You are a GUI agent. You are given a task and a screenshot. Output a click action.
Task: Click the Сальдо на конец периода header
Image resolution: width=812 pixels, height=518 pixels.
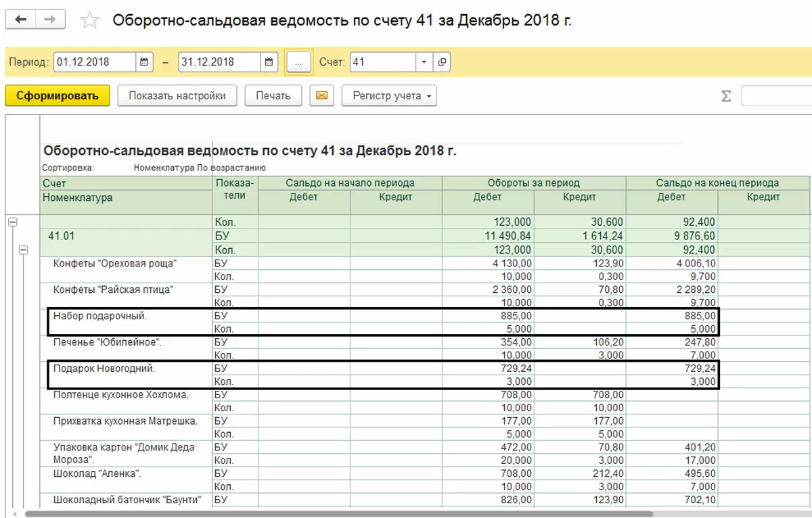[718, 183]
